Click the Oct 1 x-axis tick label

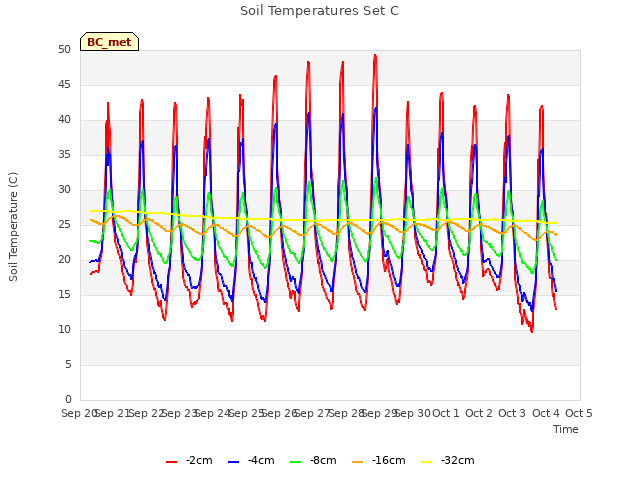tap(446, 413)
